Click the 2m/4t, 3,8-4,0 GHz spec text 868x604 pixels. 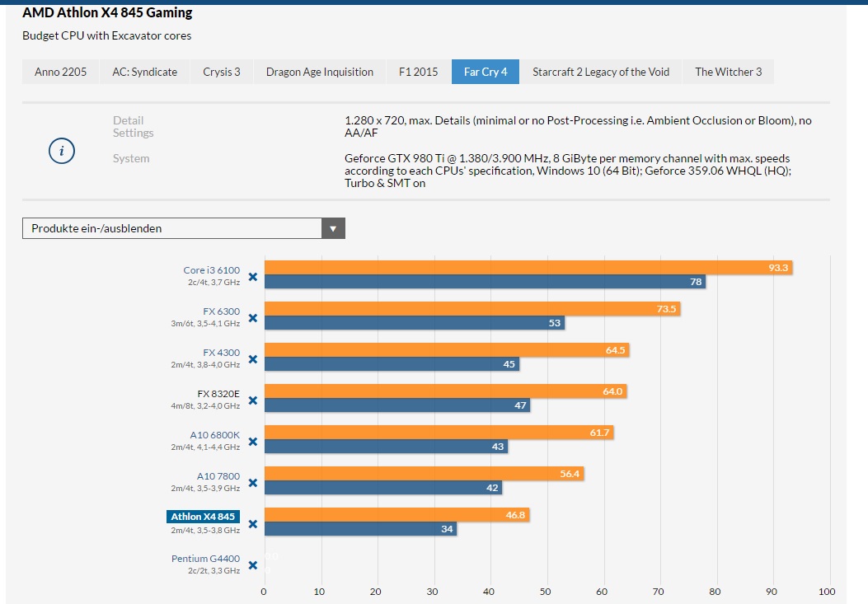coord(205,365)
